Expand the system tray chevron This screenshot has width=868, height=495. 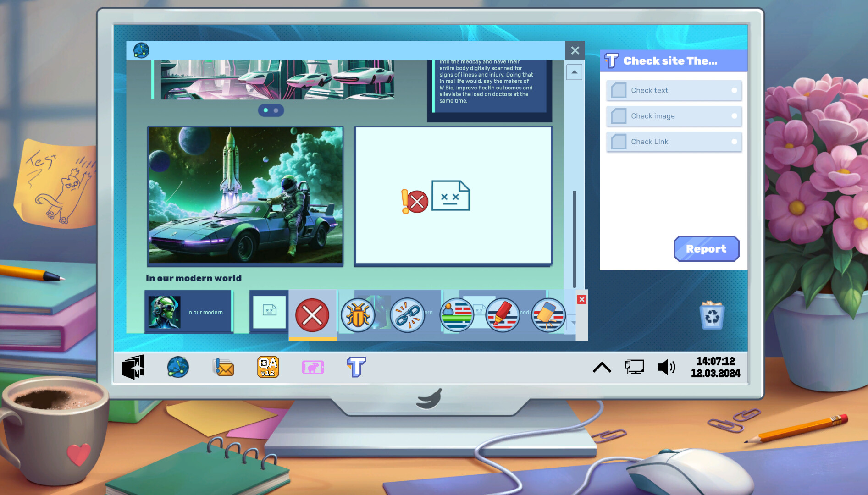click(x=602, y=367)
